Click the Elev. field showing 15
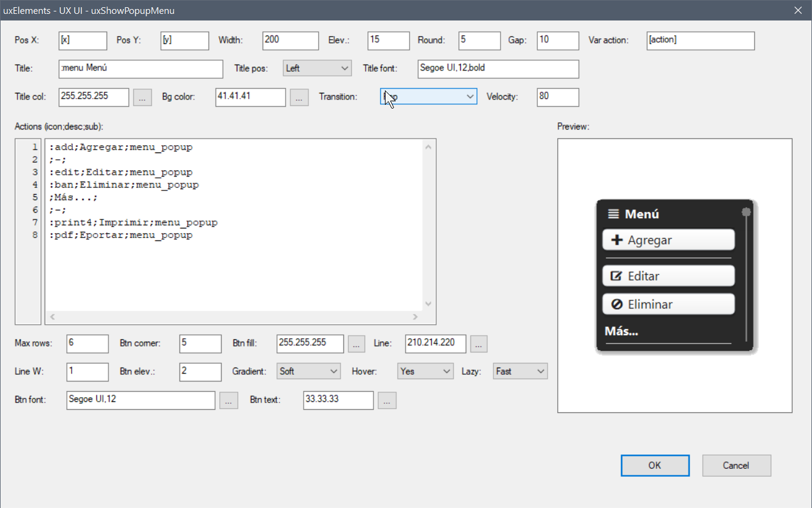This screenshot has width=812, height=508. tap(389, 40)
